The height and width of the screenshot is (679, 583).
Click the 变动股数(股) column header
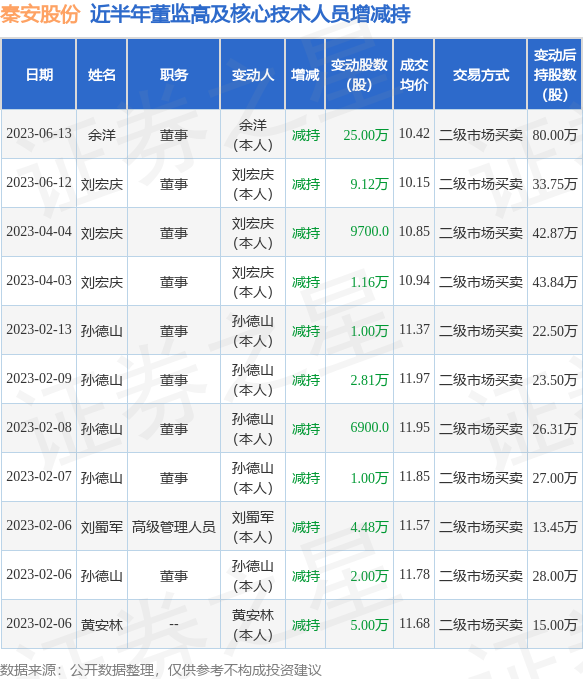point(359,74)
